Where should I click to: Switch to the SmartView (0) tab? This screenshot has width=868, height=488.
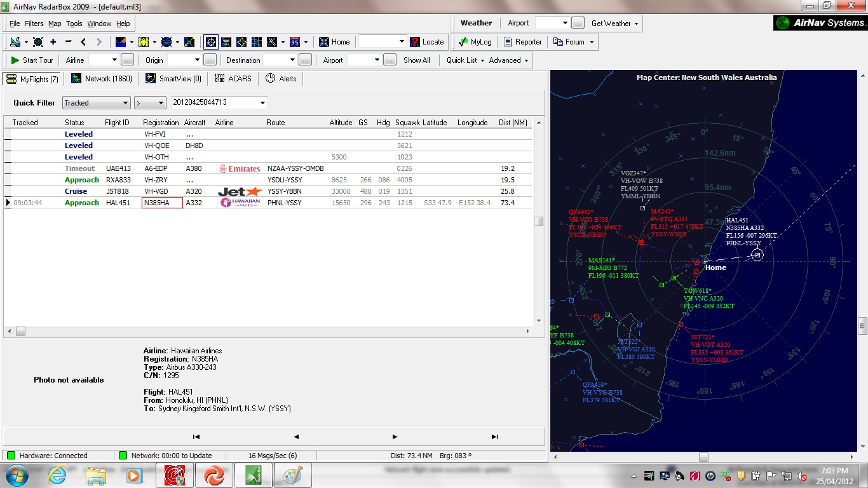tap(173, 79)
